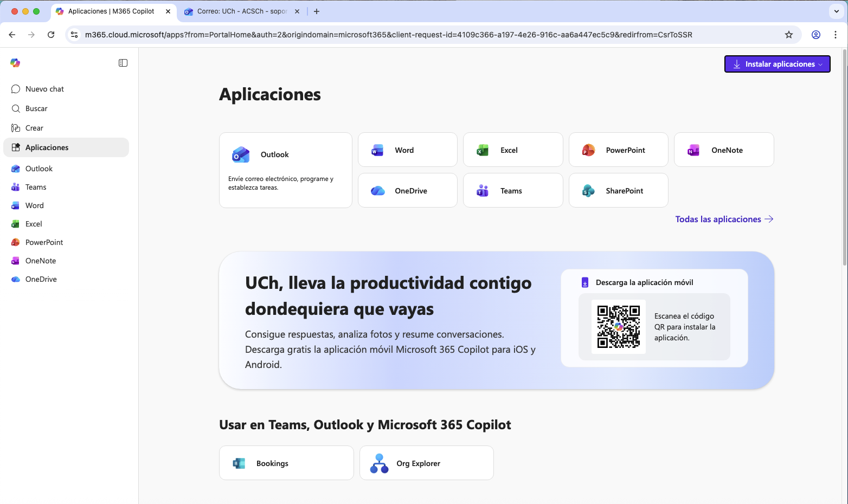Expand the Instalar aplicaciones dropdown chevron
Screen dimensions: 848x504
pos(820,64)
